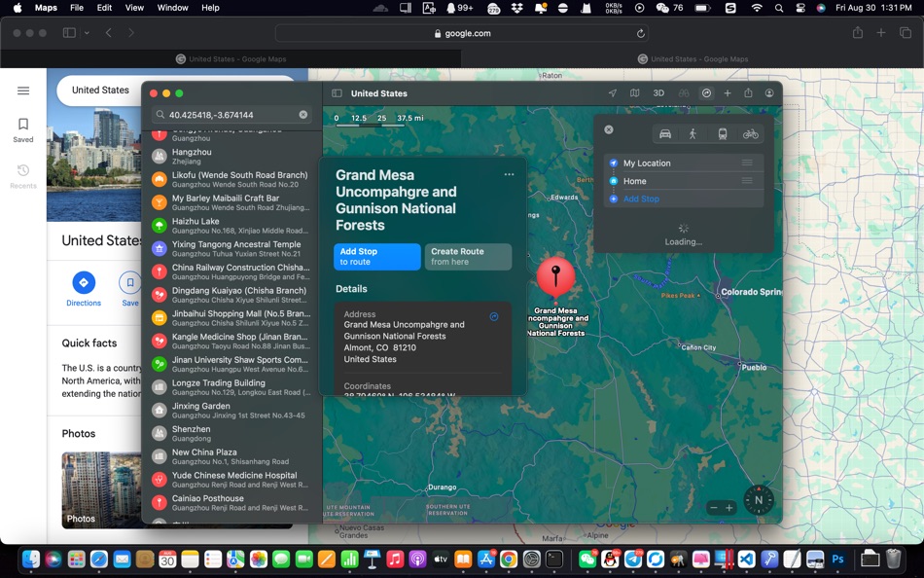
Task: Open Safari tab overview icon
Action: point(906,33)
